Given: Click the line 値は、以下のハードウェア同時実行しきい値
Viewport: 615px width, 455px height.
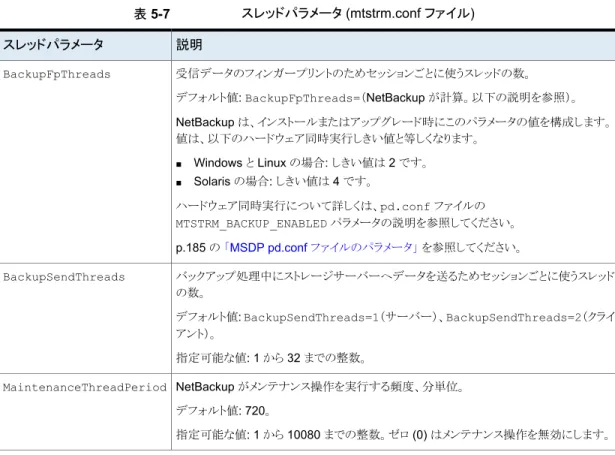Looking at the screenshot, I should coord(327,138).
